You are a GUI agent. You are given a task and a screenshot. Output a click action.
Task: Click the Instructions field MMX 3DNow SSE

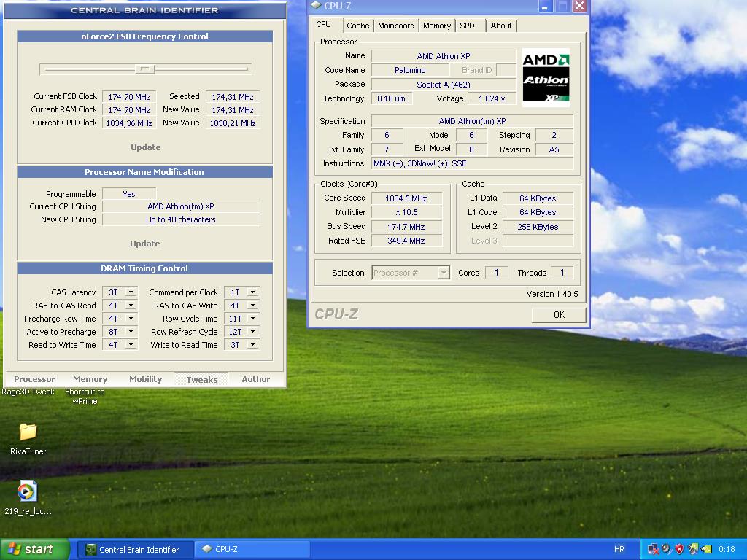coord(472,163)
